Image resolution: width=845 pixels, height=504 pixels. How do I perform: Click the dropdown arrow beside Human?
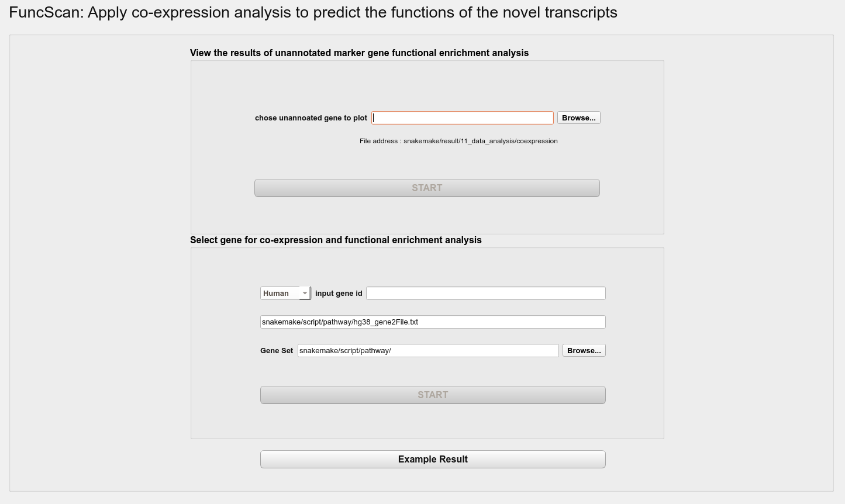click(x=305, y=294)
